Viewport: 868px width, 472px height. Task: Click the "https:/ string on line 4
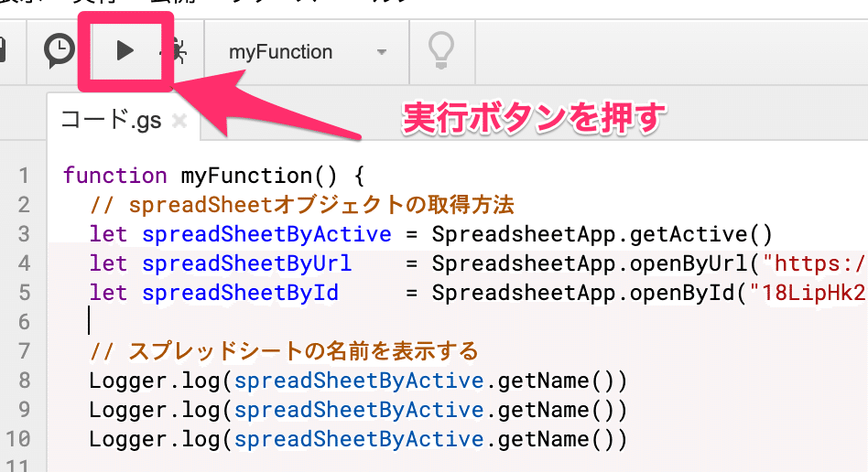(x=815, y=263)
